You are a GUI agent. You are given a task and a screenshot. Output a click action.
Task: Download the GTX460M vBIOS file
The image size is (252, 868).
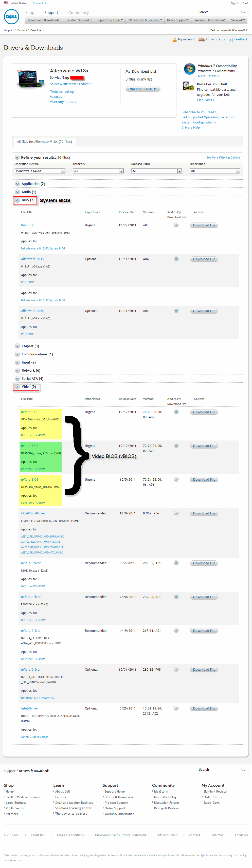(204, 412)
